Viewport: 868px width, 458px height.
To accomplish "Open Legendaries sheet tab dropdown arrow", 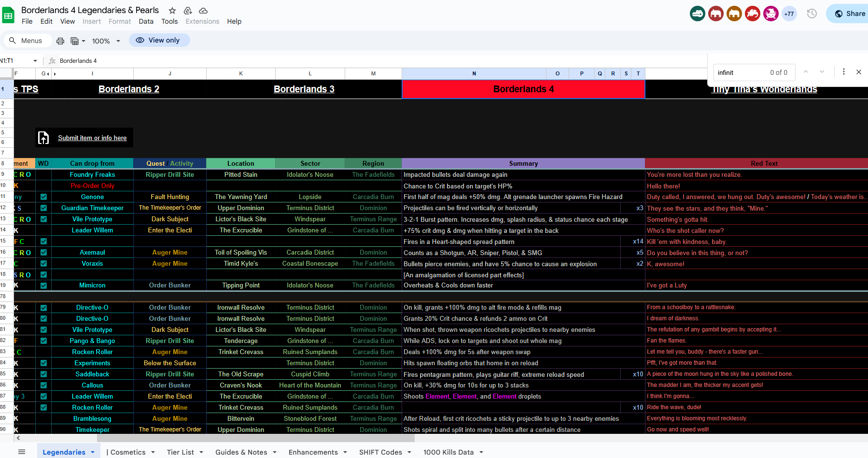I will (x=93, y=452).
